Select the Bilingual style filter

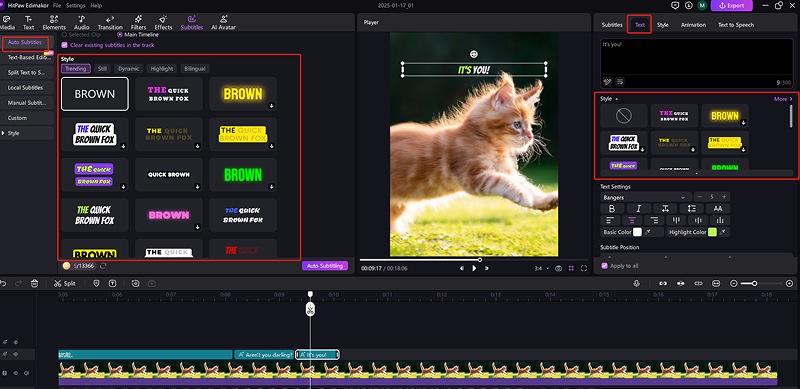195,68
